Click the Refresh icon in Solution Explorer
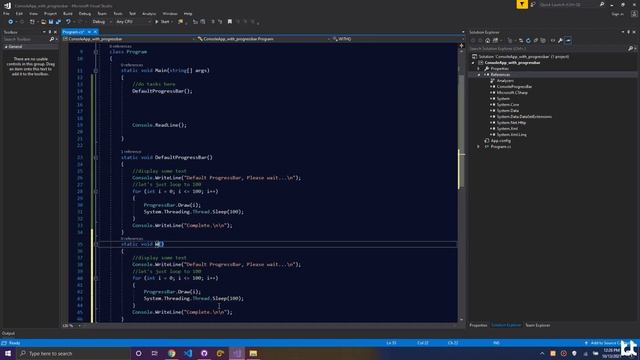The image size is (640, 360). (528, 40)
